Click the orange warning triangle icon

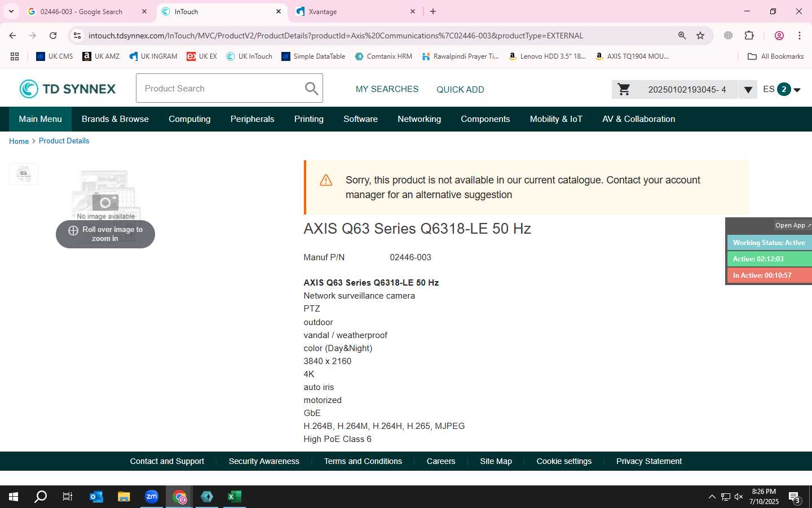326,180
